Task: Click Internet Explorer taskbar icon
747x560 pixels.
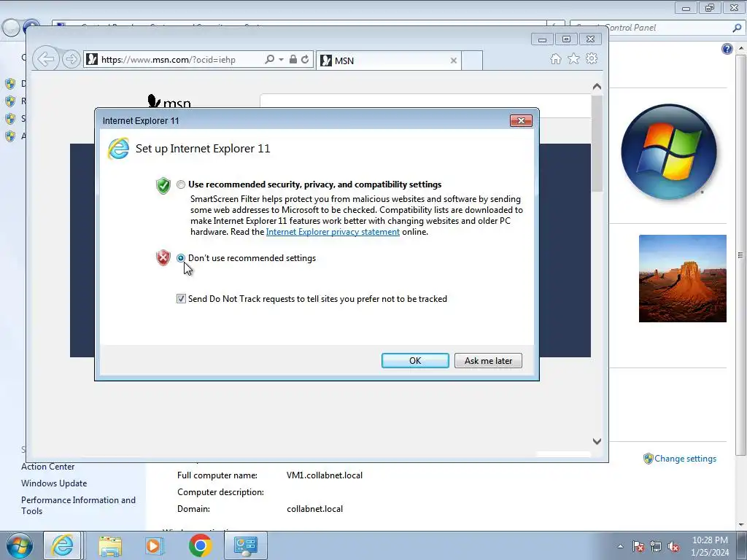Action: pyautogui.click(x=63, y=545)
